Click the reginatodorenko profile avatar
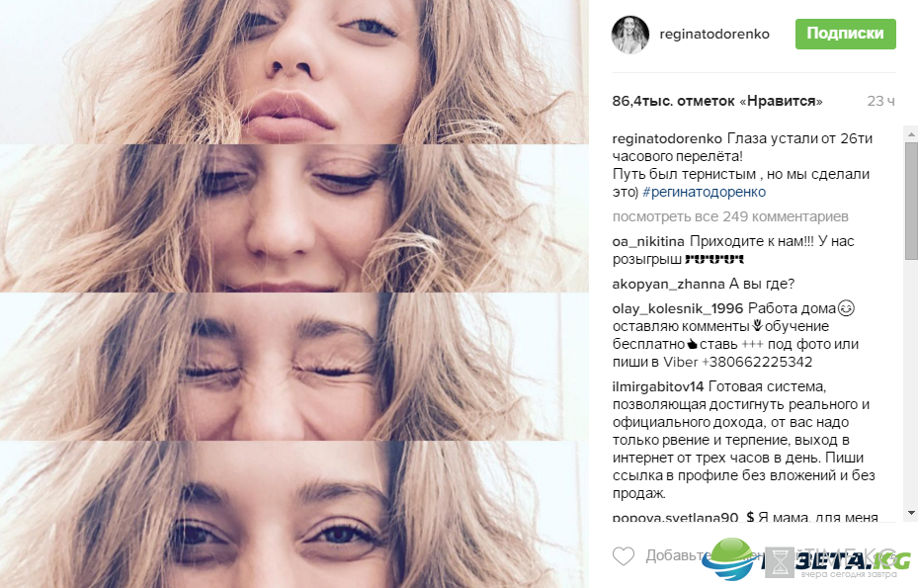 click(x=630, y=35)
